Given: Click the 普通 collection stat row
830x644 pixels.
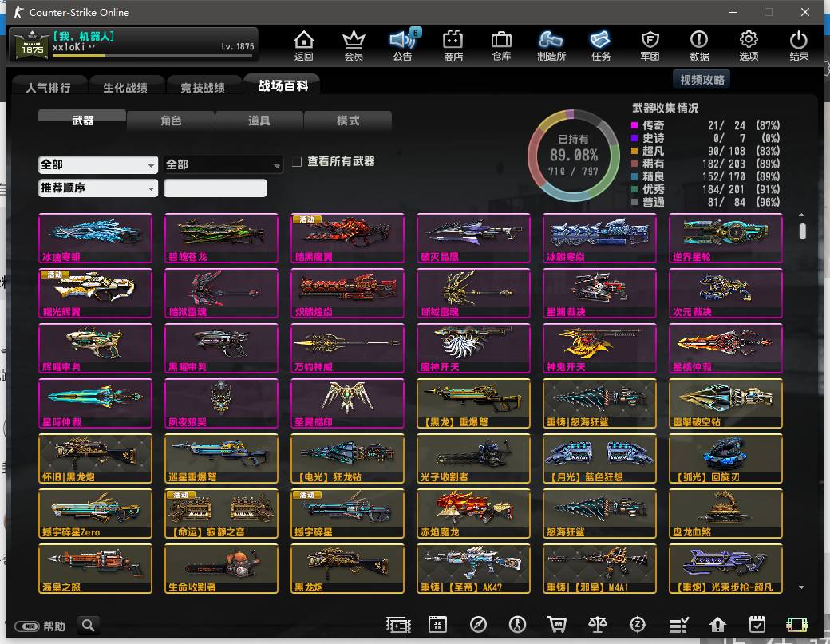Looking at the screenshot, I should point(705,202).
